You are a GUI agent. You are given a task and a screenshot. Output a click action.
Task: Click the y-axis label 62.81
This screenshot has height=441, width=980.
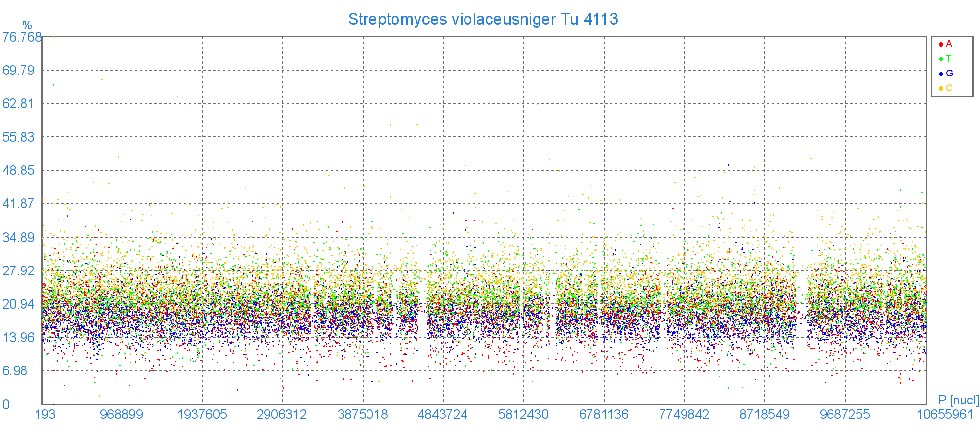tap(19, 104)
